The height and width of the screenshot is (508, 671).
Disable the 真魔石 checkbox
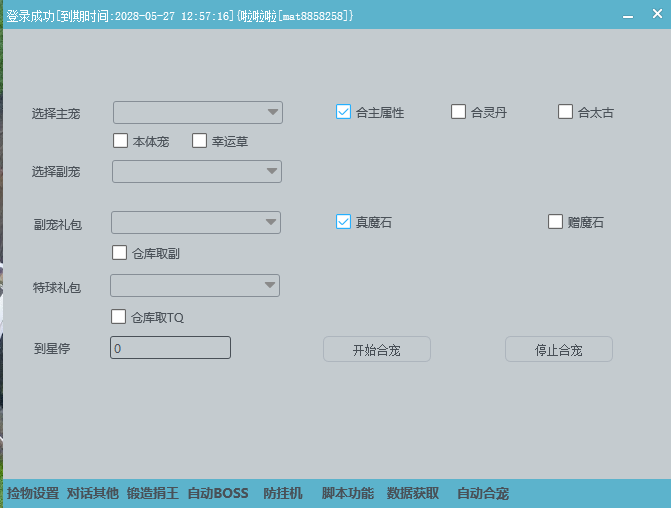point(344,222)
